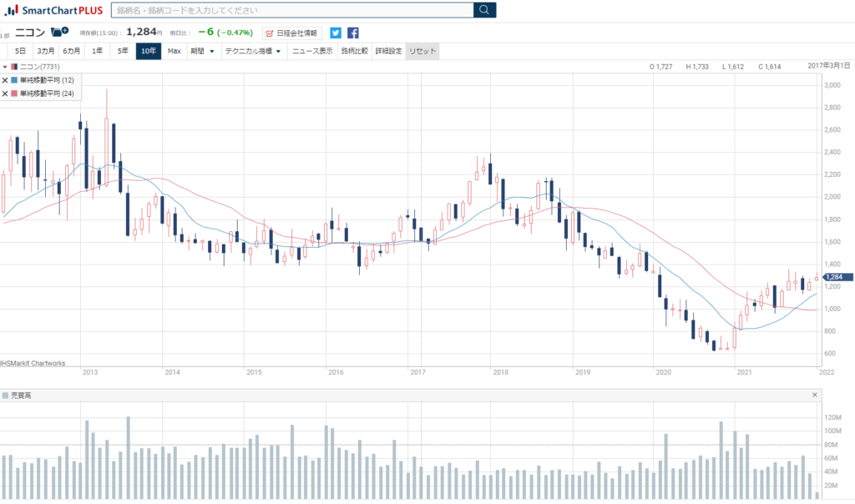Remove the 単純移動平均 (24) indicator

(5, 93)
